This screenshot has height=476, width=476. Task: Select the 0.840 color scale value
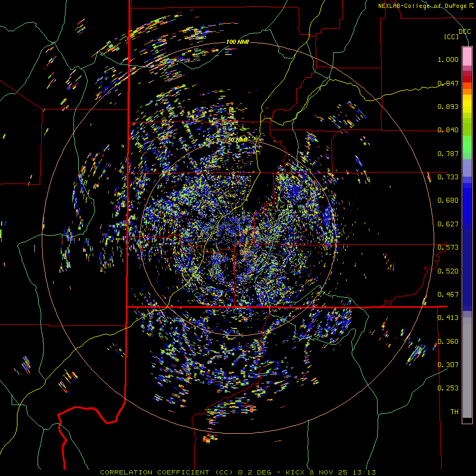click(x=448, y=130)
